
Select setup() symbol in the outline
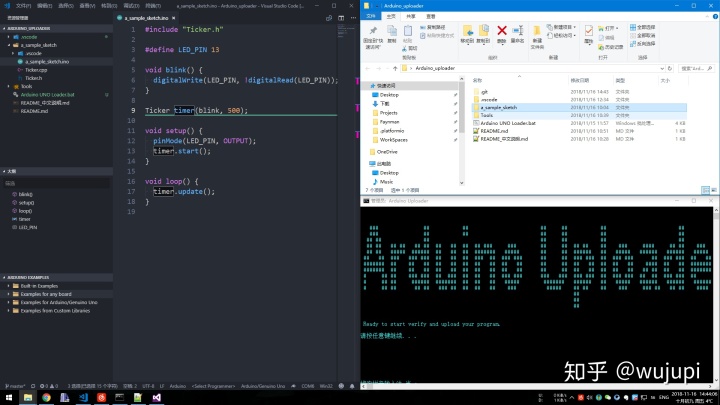point(26,203)
